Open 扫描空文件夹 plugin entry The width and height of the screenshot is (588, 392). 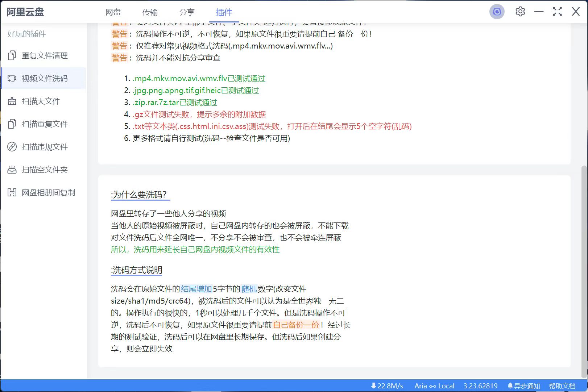pos(44,170)
